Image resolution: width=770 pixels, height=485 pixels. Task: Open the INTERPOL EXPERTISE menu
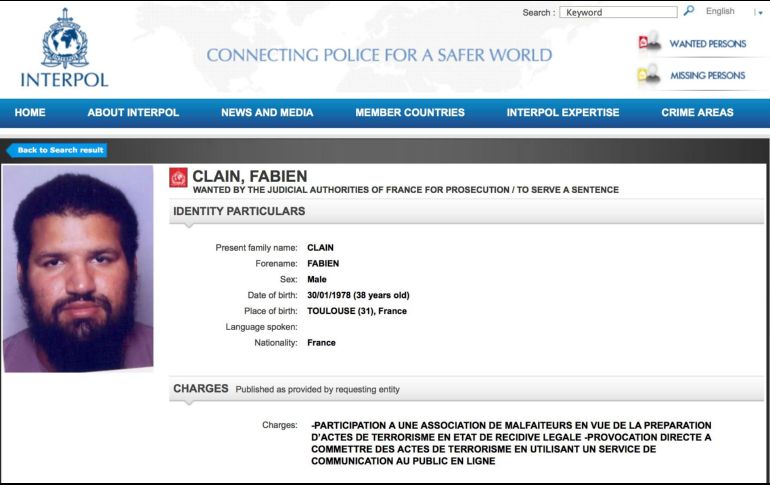(x=563, y=112)
